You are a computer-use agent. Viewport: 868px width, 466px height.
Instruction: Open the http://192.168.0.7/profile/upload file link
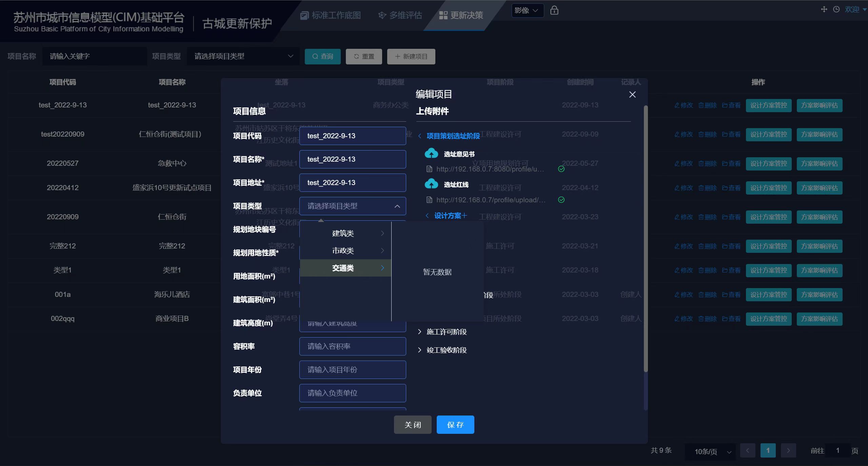click(x=491, y=200)
